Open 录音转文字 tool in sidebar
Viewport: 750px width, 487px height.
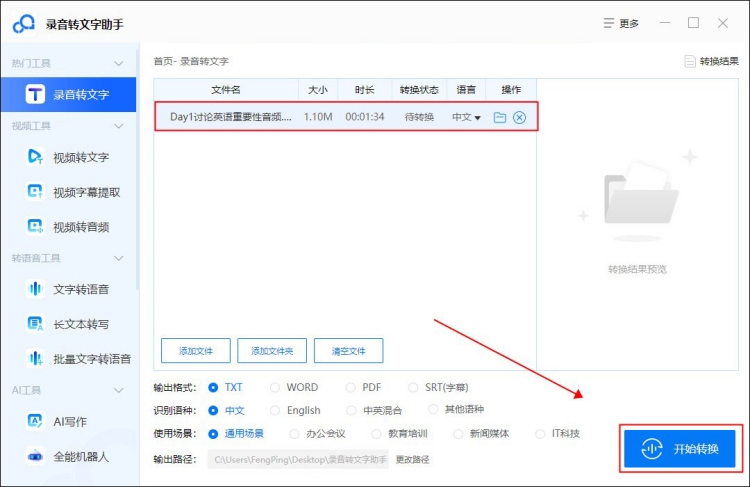68,94
